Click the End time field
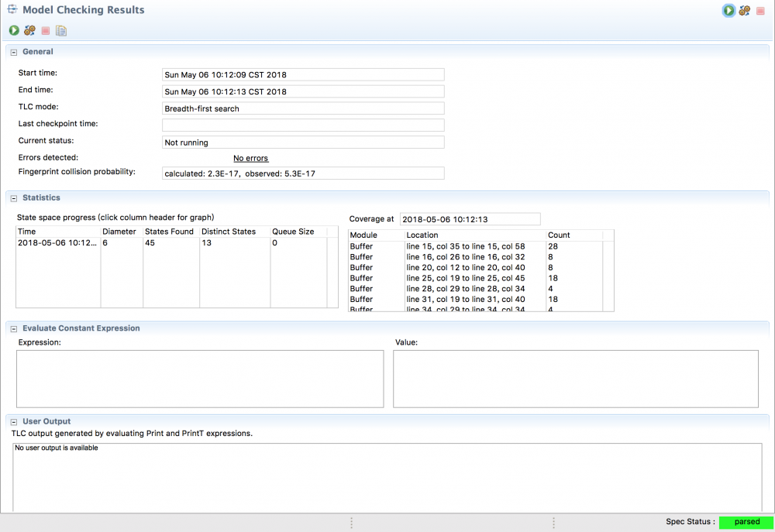The height and width of the screenshot is (532, 775). point(303,91)
